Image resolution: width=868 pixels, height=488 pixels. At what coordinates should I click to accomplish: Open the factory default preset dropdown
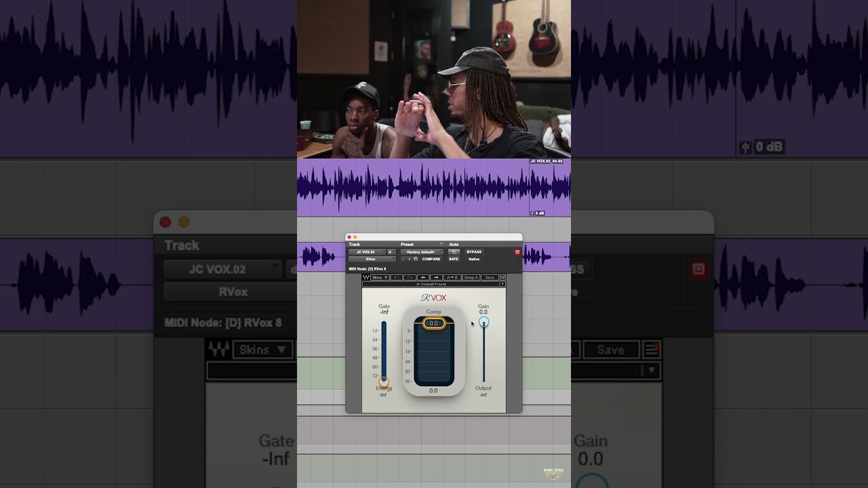tap(422, 252)
